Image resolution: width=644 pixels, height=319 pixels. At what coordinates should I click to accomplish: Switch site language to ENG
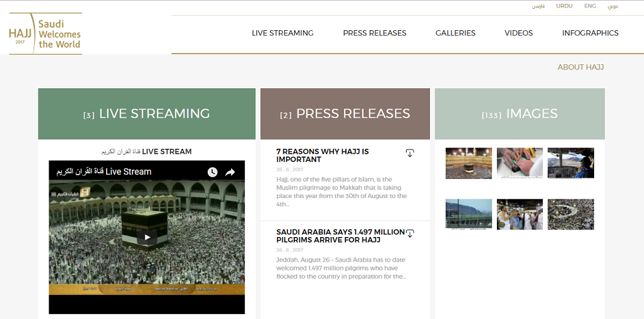click(x=590, y=6)
